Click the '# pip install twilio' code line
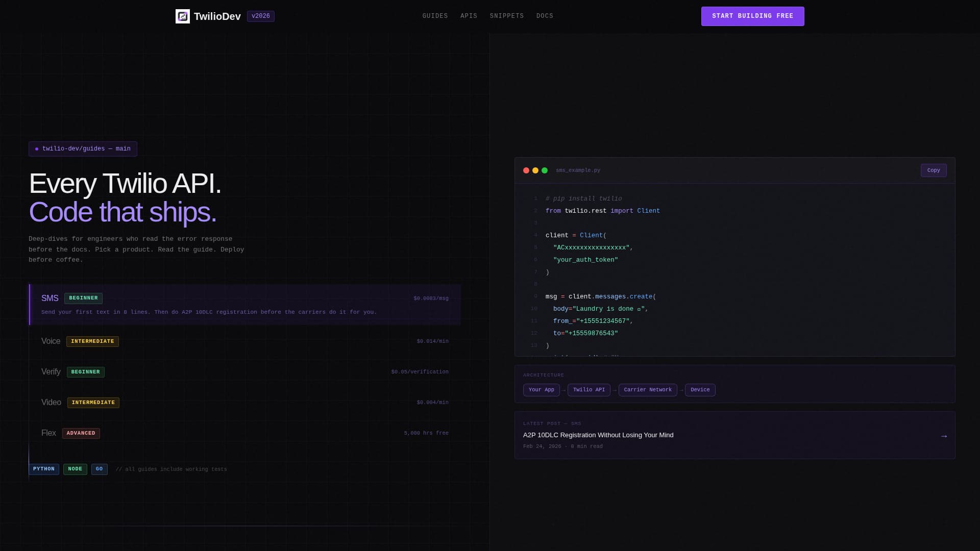Screen dimensions: 980x551 click(583, 199)
